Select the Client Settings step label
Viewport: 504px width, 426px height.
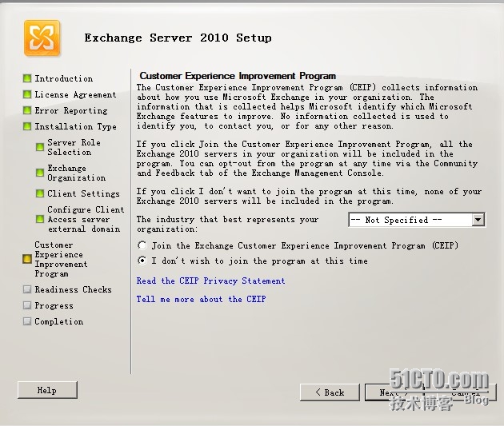coord(83,194)
